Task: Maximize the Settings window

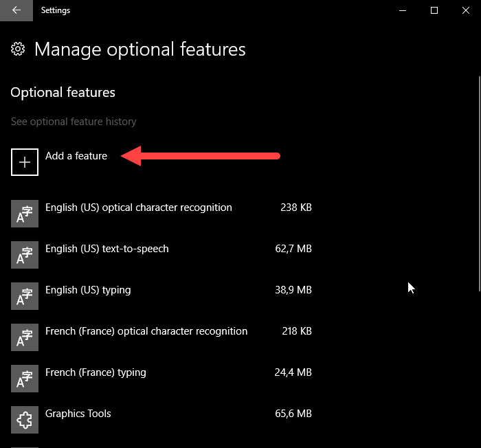Action: pos(434,10)
